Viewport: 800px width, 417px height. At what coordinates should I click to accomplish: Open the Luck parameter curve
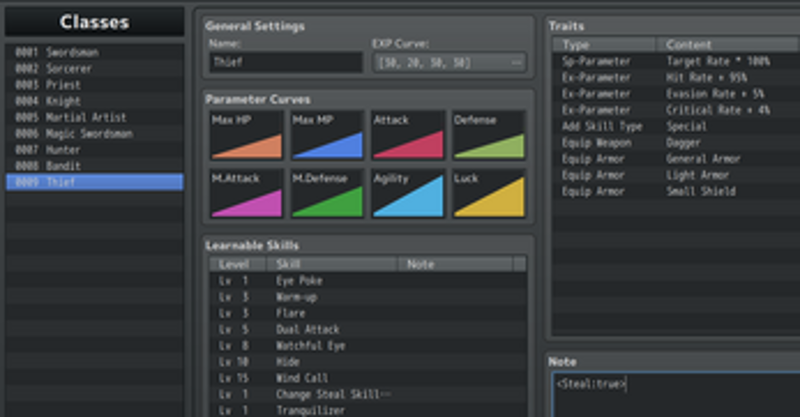pos(489,193)
